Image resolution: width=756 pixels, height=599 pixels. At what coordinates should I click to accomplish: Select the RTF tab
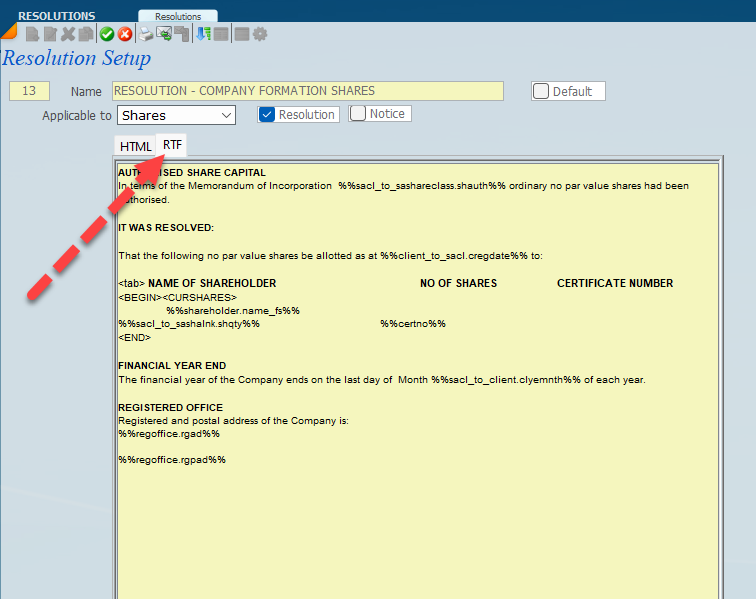pyautogui.click(x=173, y=145)
